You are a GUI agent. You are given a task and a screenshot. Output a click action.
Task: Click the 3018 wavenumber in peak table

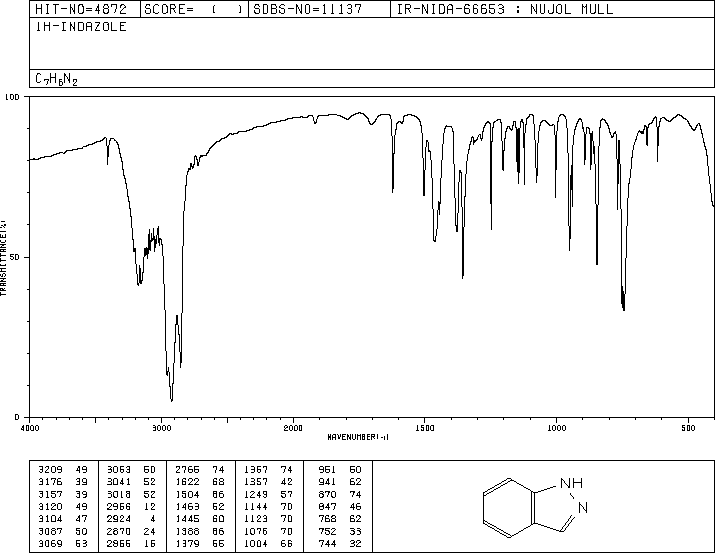pyautogui.click(x=119, y=494)
